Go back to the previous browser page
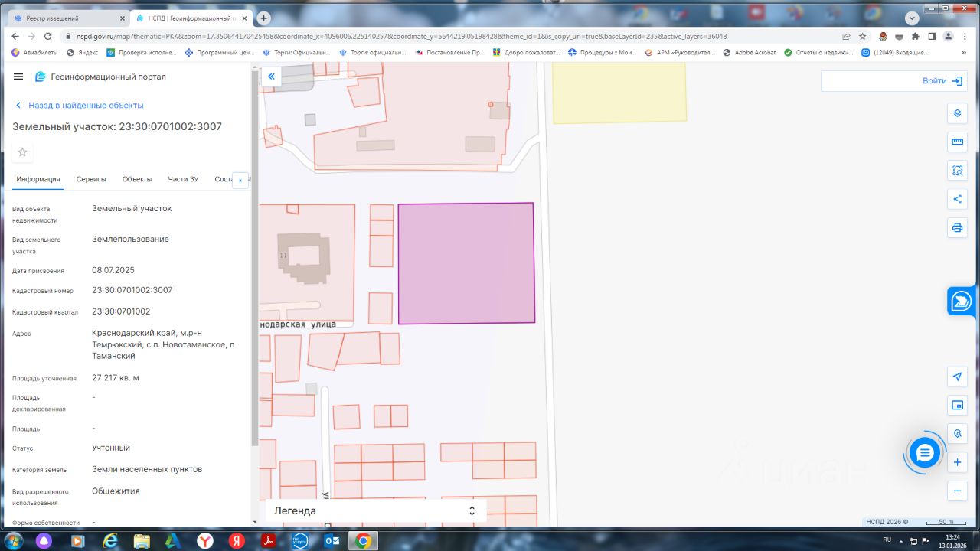980x551 pixels. pyautogui.click(x=15, y=36)
